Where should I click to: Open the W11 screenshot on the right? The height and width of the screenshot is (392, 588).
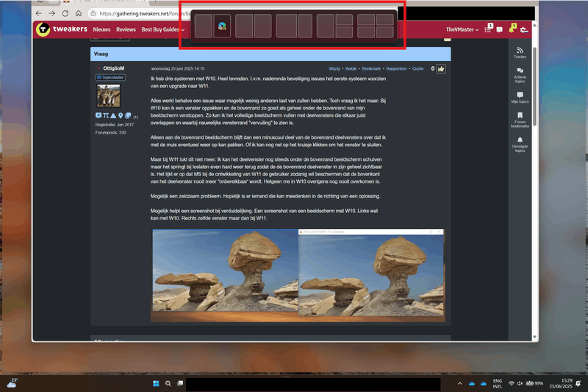[x=371, y=272]
